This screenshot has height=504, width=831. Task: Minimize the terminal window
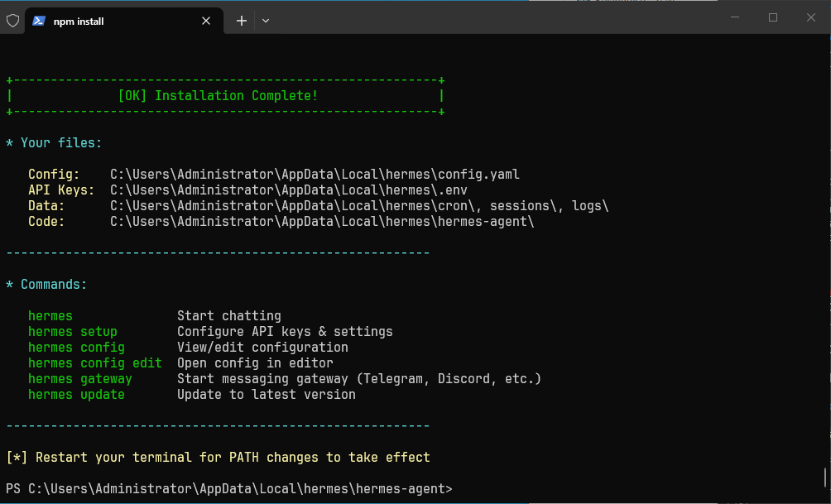[x=735, y=17]
